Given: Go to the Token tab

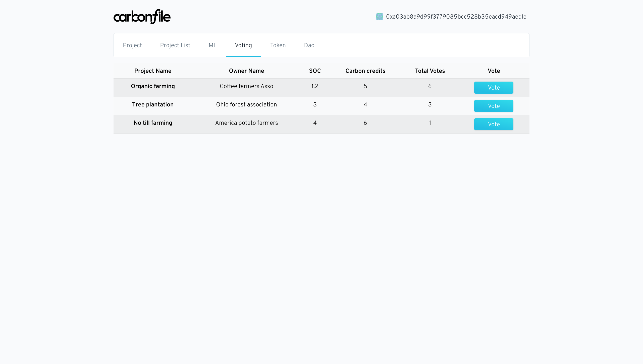Looking at the screenshot, I should click(x=278, y=45).
